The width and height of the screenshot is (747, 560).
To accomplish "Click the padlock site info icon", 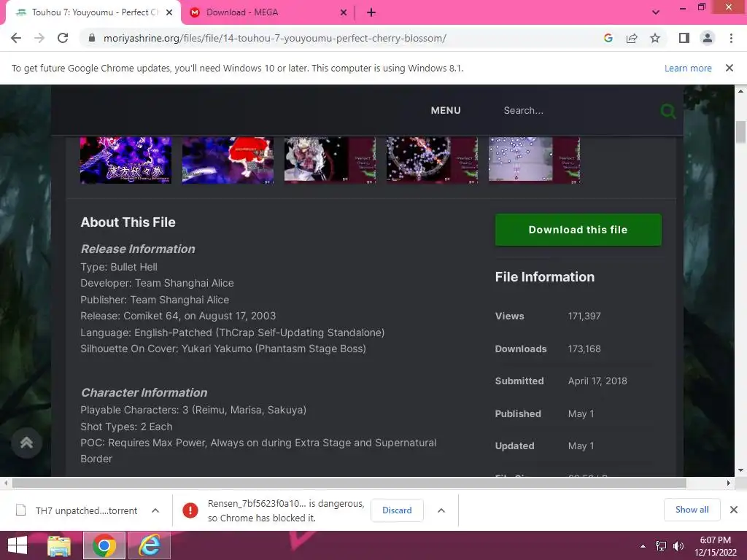I will point(92,38).
